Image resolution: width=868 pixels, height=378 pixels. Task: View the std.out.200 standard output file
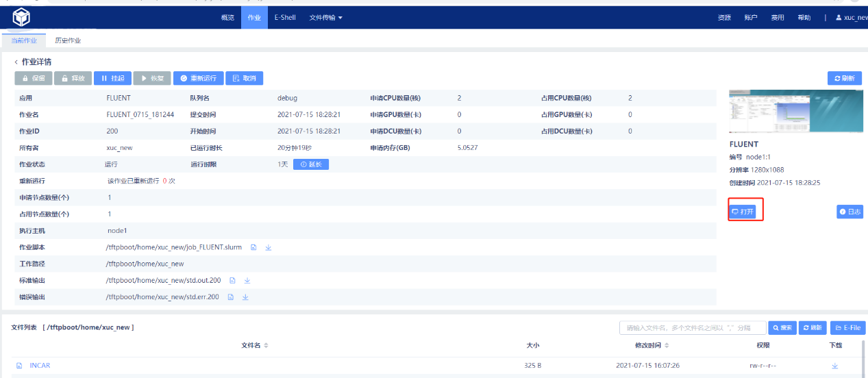(232, 280)
